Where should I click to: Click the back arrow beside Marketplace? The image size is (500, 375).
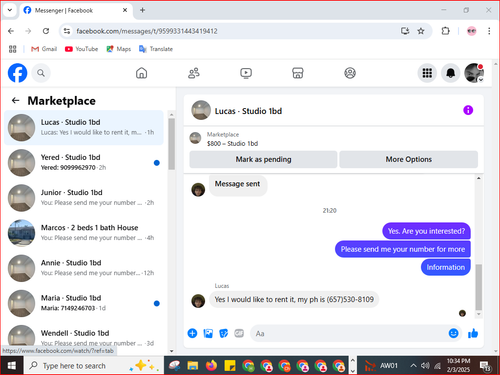(15, 100)
